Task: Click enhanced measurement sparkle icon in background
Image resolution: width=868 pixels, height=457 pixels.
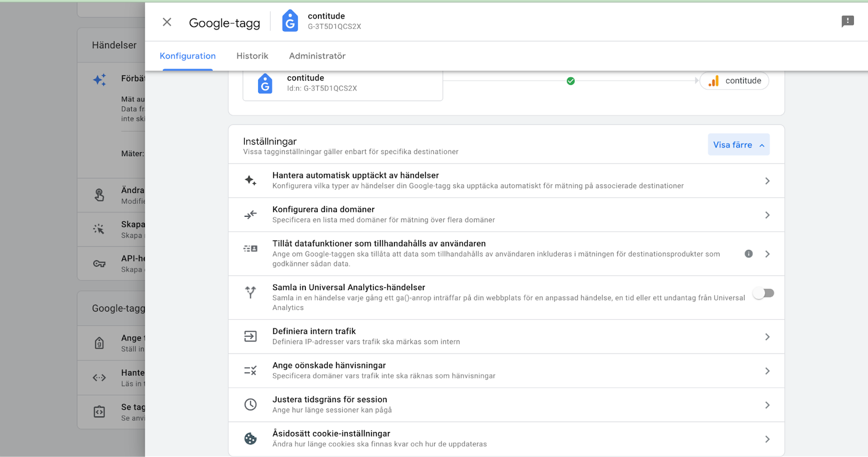Action: [x=99, y=80]
